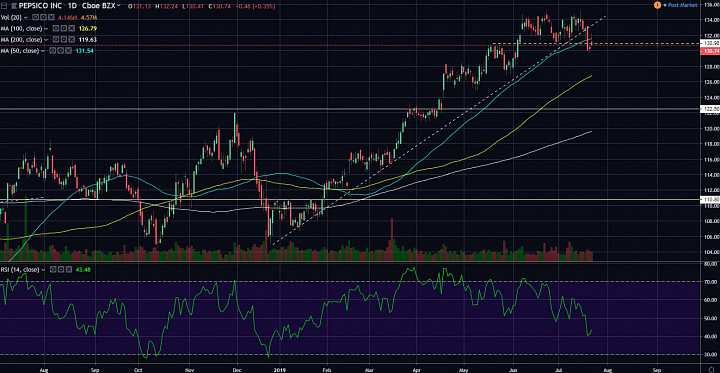Click the MA 50 value 131.54
Viewport: 720px width, 373px height.
(84, 51)
